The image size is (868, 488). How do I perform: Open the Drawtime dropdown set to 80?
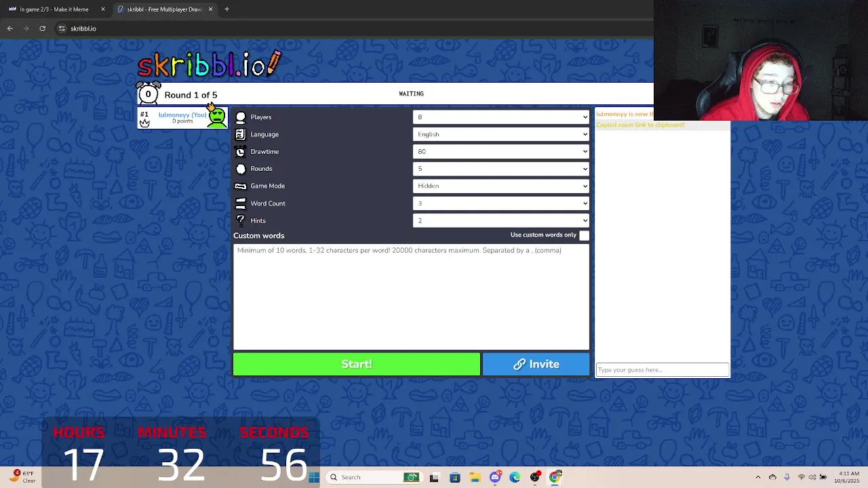(501, 152)
